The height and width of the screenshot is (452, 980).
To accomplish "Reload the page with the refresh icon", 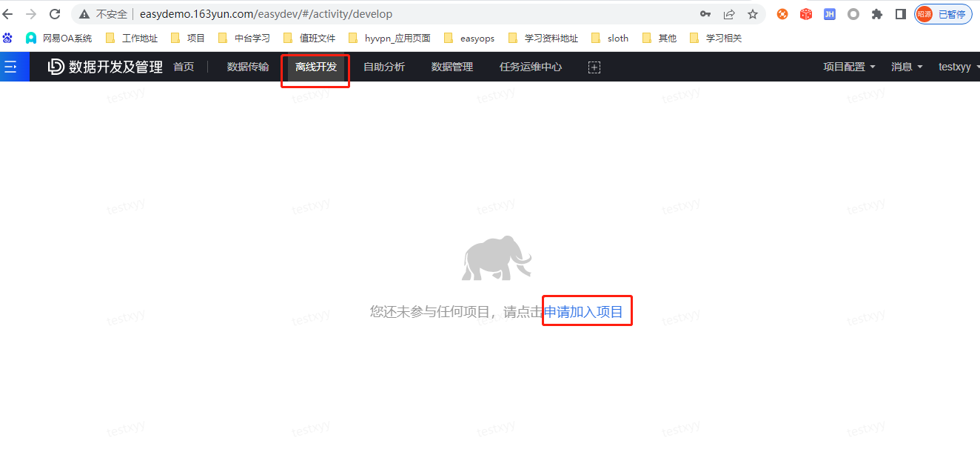I will [x=54, y=13].
